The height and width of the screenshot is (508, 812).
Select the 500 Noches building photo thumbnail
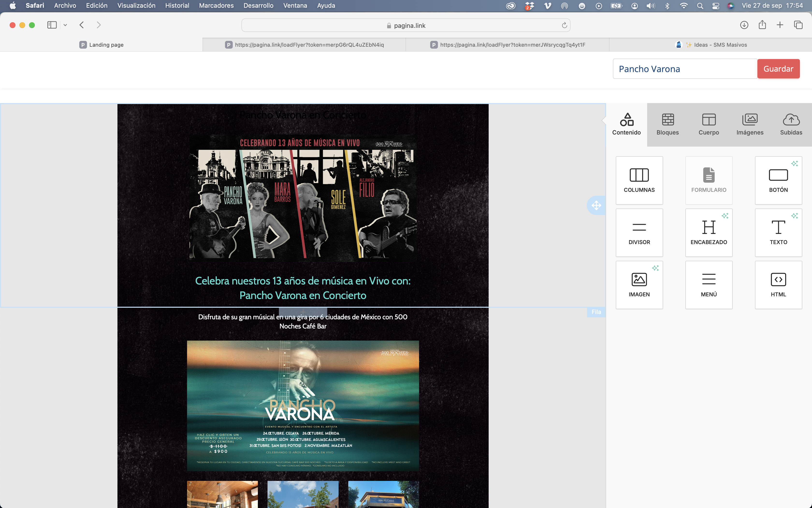tap(384, 494)
